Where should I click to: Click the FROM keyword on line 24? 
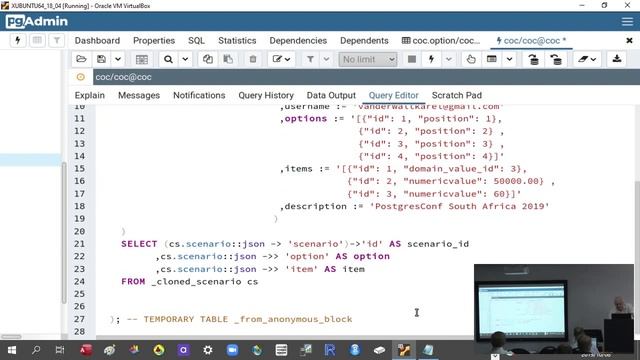pos(133,281)
